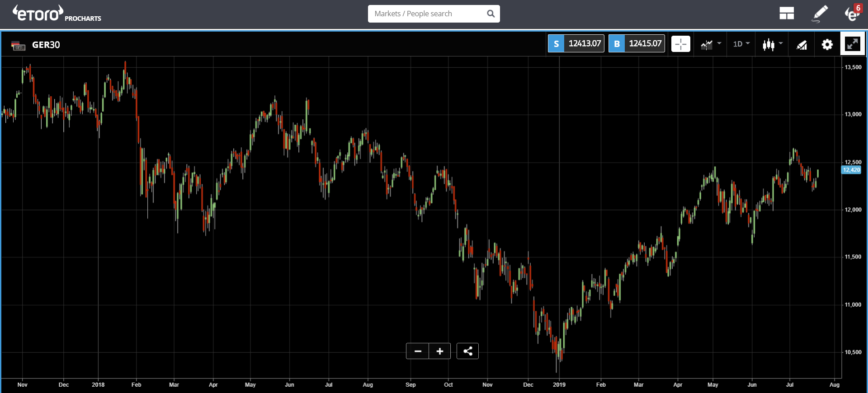The image size is (868, 393).
Task: Click the drawing pencil icon in header
Action: (x=820, y=14)
